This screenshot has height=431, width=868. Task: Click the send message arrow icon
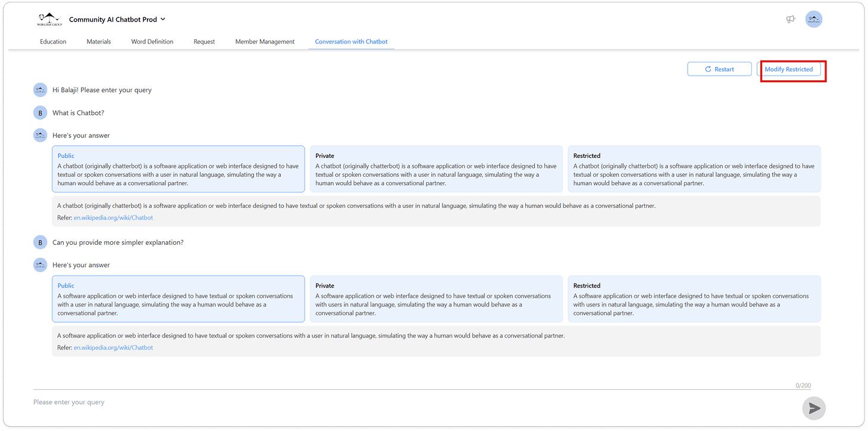(813, 408)
